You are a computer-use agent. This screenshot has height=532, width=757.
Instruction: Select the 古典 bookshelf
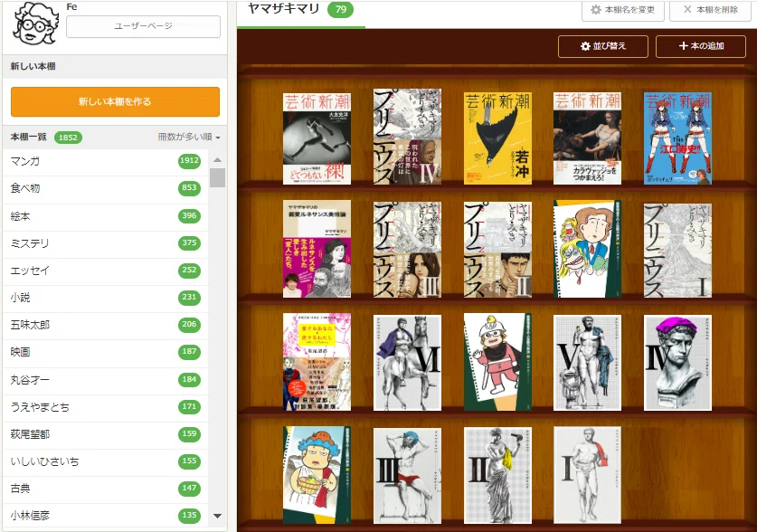tap(106, 489)
